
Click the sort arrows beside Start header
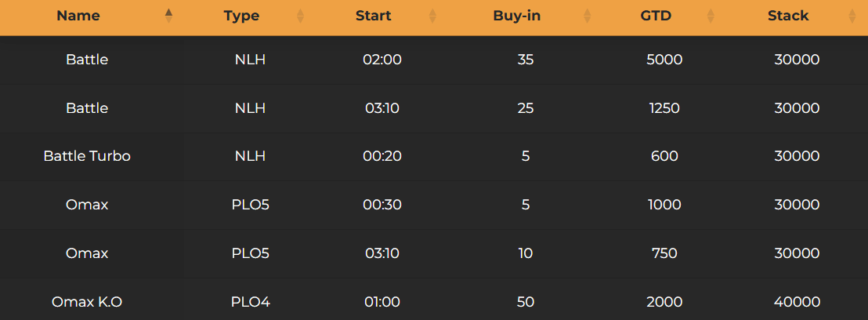click(x=432, y=16)
